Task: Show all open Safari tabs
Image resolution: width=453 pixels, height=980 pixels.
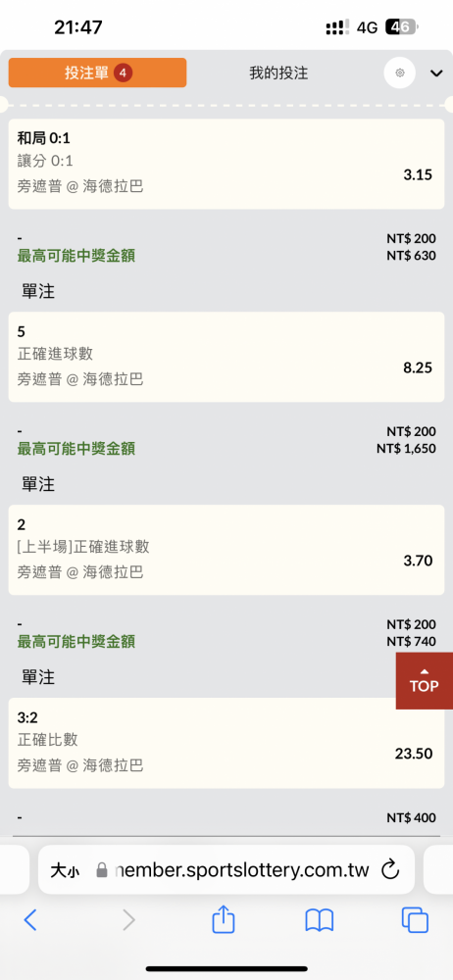Action: click(x=415, y=920)
